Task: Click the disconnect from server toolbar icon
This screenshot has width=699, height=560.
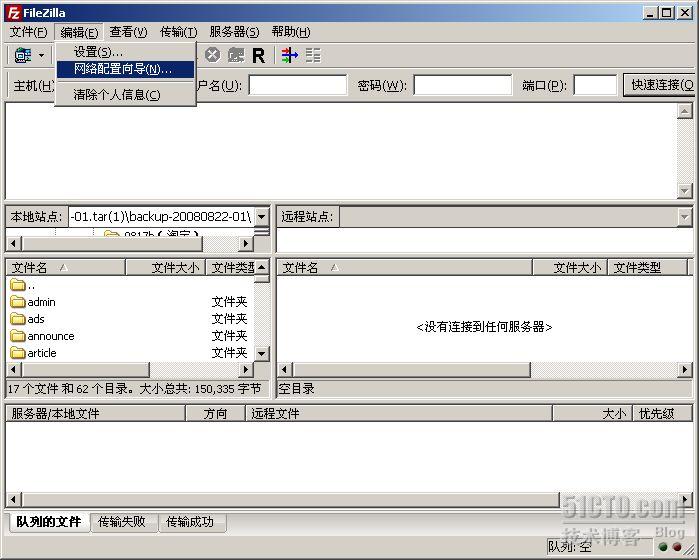Action: tap(236, 55)
